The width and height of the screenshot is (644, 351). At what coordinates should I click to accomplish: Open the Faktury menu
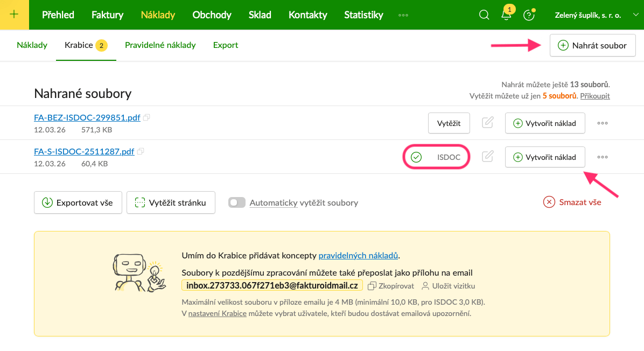coord(107,15)
